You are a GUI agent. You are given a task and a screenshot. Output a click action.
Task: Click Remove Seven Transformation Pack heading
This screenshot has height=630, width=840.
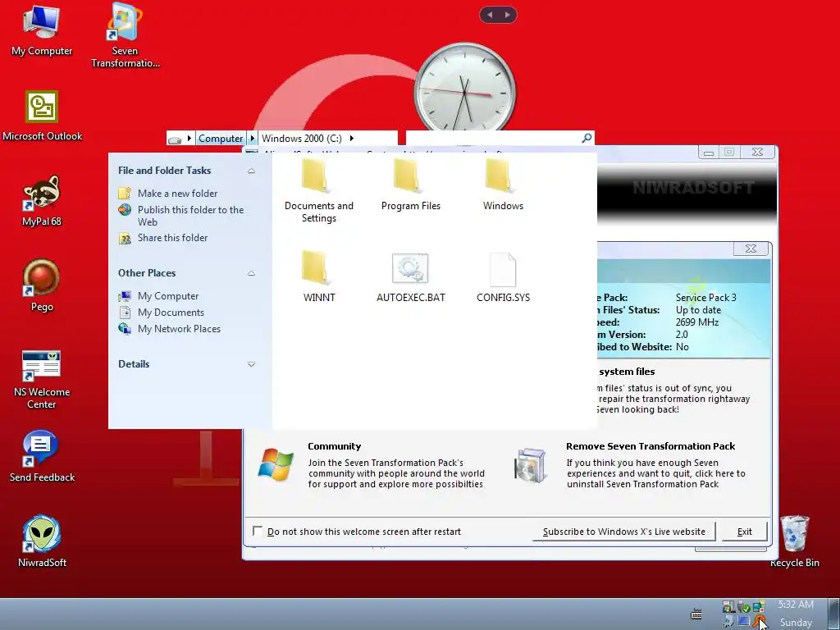(x=651, y=446)
